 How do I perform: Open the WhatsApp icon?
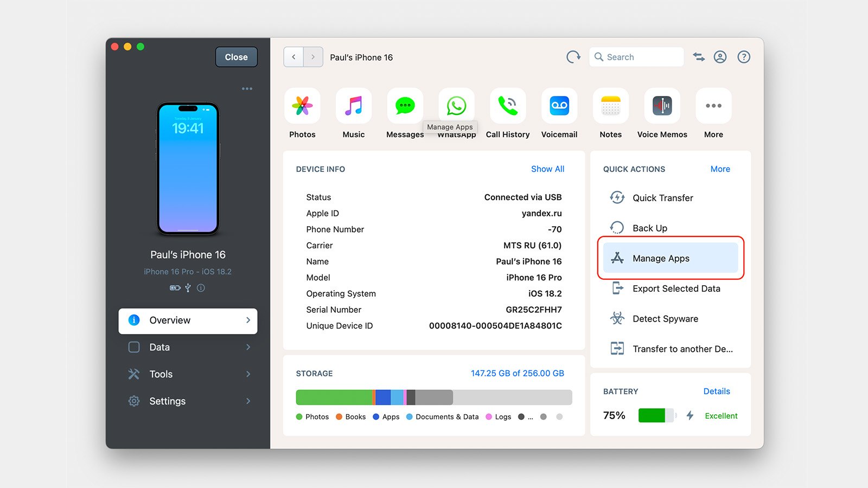(456, 106)
